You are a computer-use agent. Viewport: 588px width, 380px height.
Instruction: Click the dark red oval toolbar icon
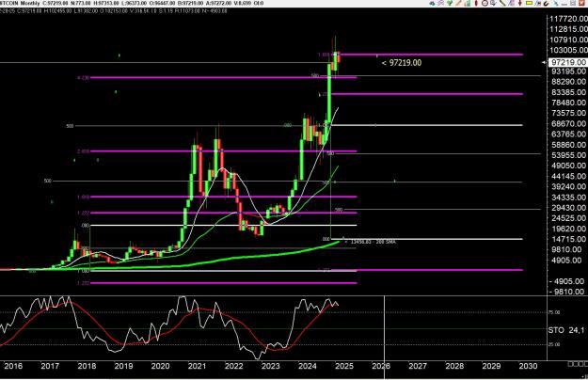click(476, 3)
